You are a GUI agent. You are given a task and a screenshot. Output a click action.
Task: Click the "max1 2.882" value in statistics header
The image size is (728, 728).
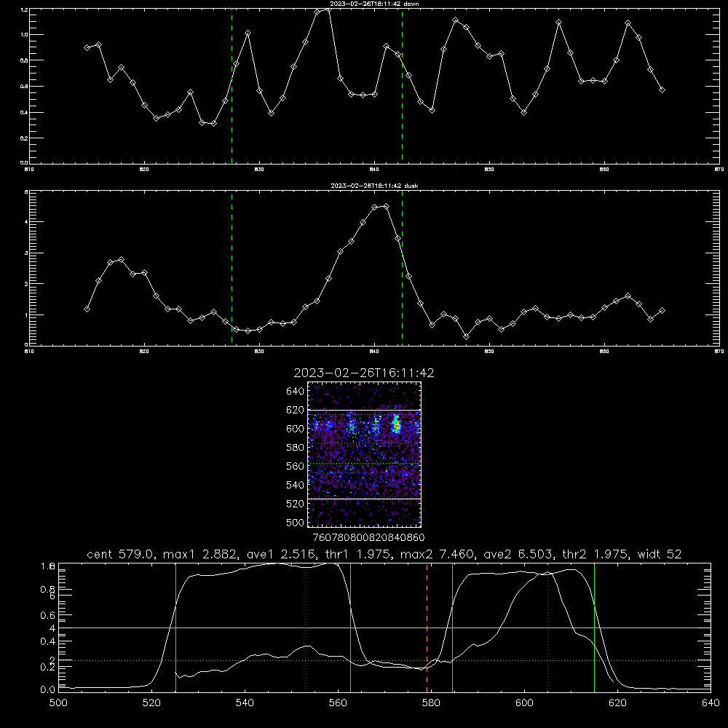click(199, 554)
